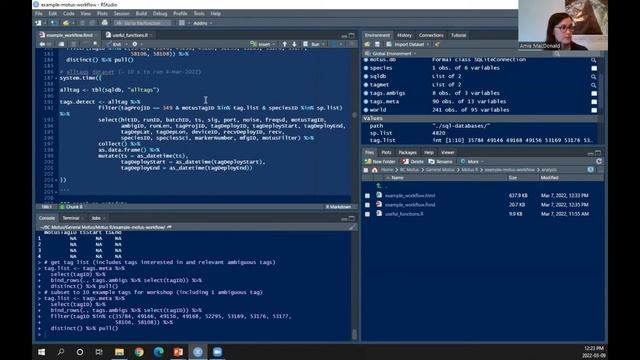Open the Addins dropdown

pyautogui.click(x=202, y=23)
